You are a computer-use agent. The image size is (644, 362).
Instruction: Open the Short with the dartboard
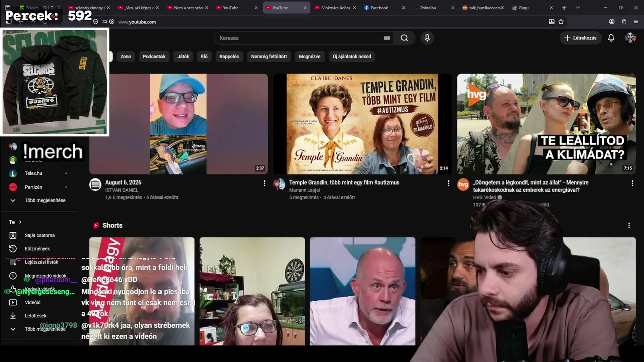(252, 292)
